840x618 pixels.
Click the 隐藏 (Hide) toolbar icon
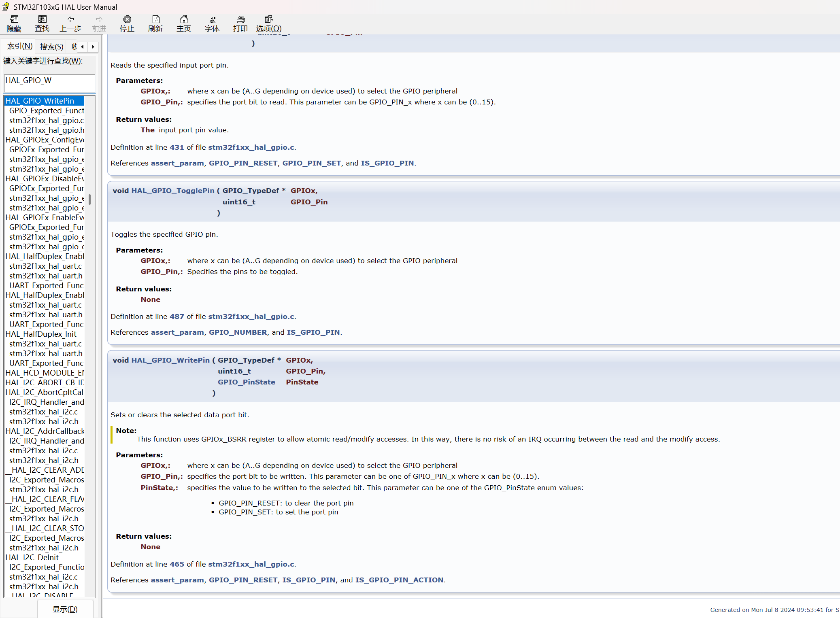coord(14,23)
